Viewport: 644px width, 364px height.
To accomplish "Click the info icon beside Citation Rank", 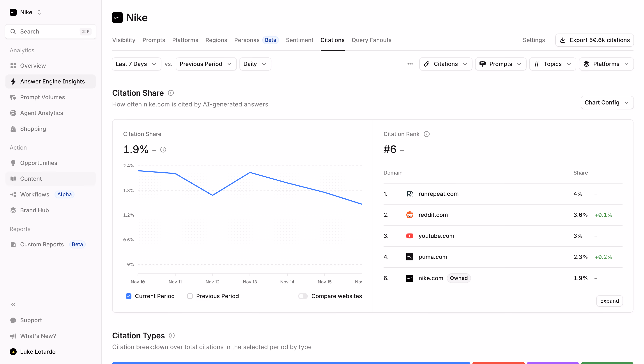I will [427, 134].
